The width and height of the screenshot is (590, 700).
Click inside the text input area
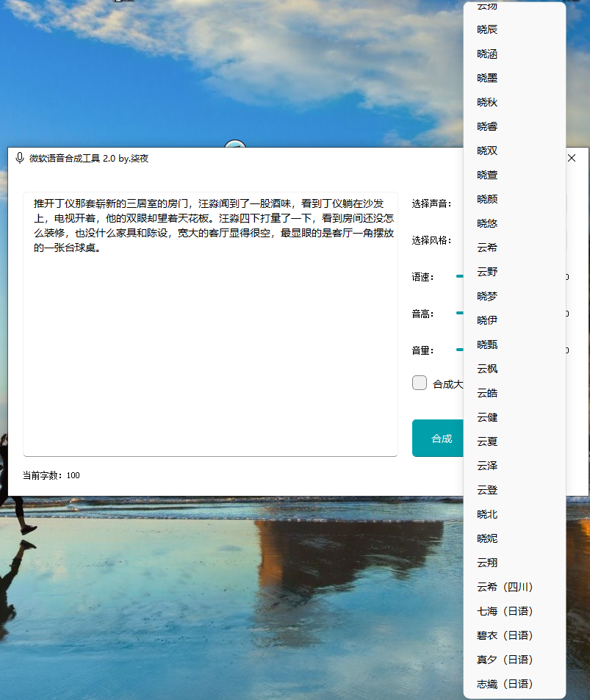click(x=209, y=323)
